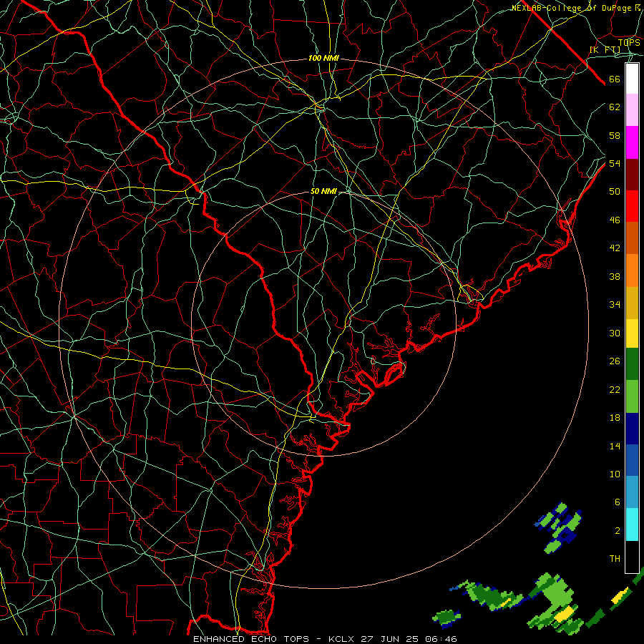Screen dimensions: 644x644
Task: Click the '50 NMI' range ring label
Action: pos(323,191)
